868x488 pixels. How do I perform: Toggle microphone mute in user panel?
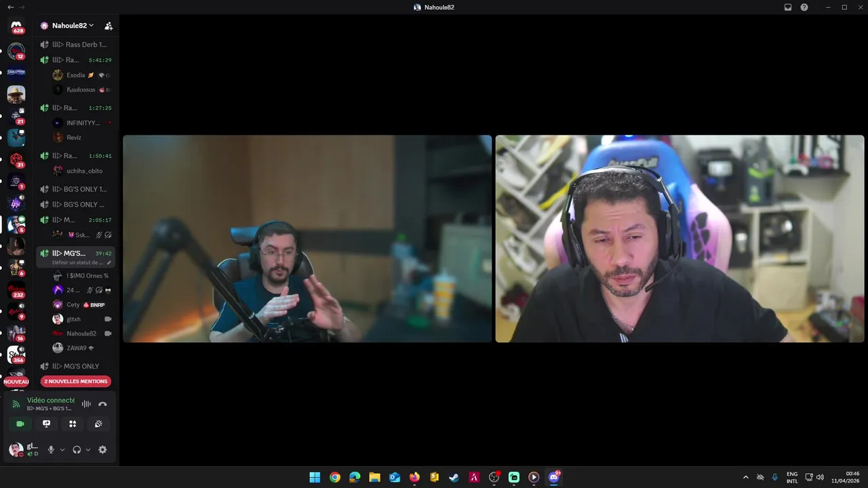[x=51, y=449]
